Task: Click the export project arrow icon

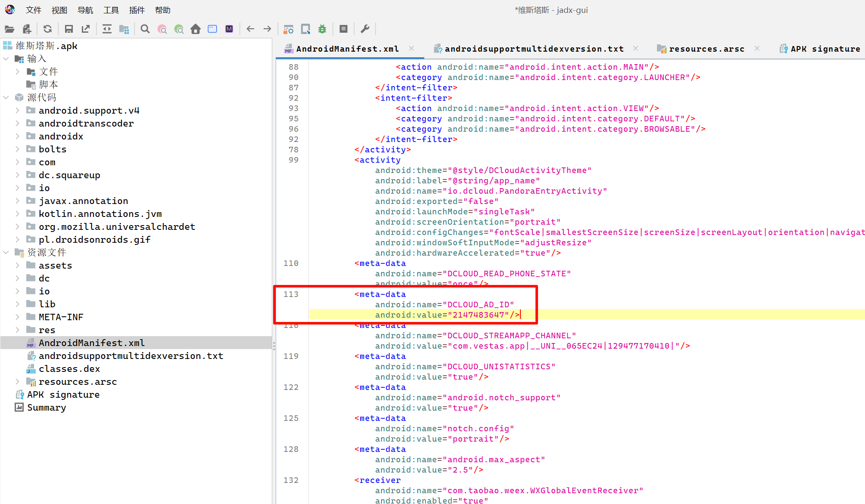Action: point(86,29)
